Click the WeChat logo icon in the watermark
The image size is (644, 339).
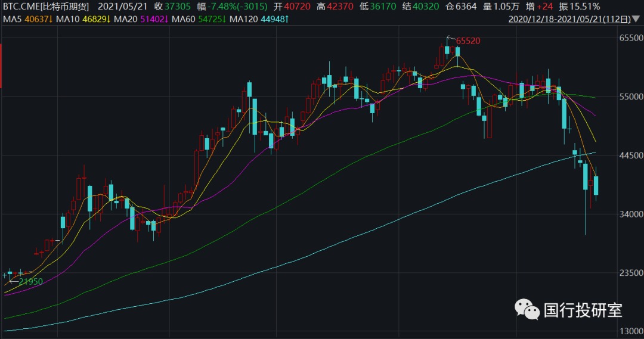[528, 309]
